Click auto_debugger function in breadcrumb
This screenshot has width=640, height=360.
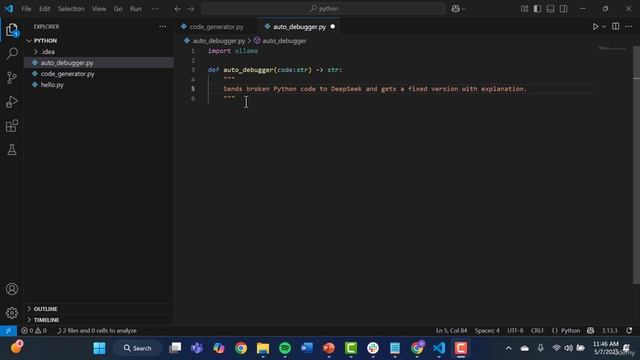pyautogui.click(x=284, y=41)
